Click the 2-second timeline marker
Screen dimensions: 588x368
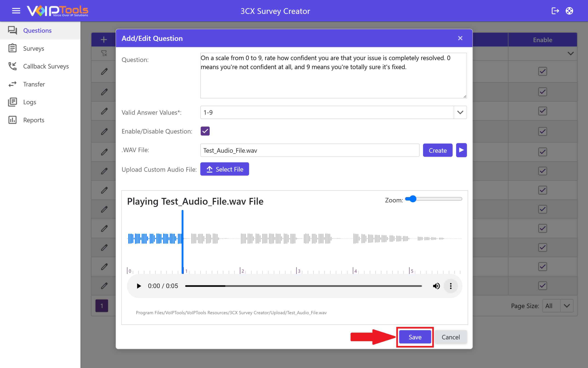click(x=242, y=271)
